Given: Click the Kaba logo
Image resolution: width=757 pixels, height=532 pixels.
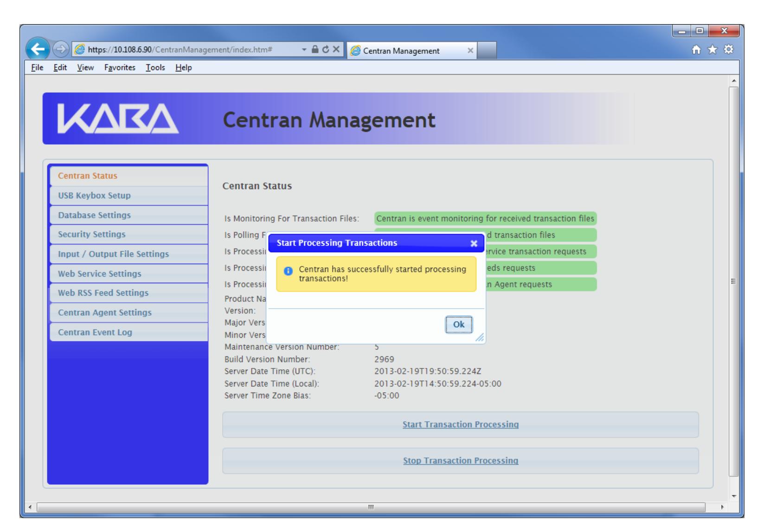Looking at the screenshot, I should tap(118, 119).
